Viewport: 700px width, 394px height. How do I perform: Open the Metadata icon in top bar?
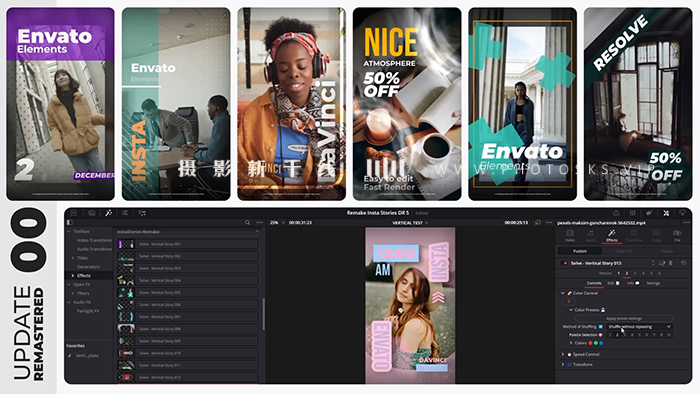tap(649, 213)
